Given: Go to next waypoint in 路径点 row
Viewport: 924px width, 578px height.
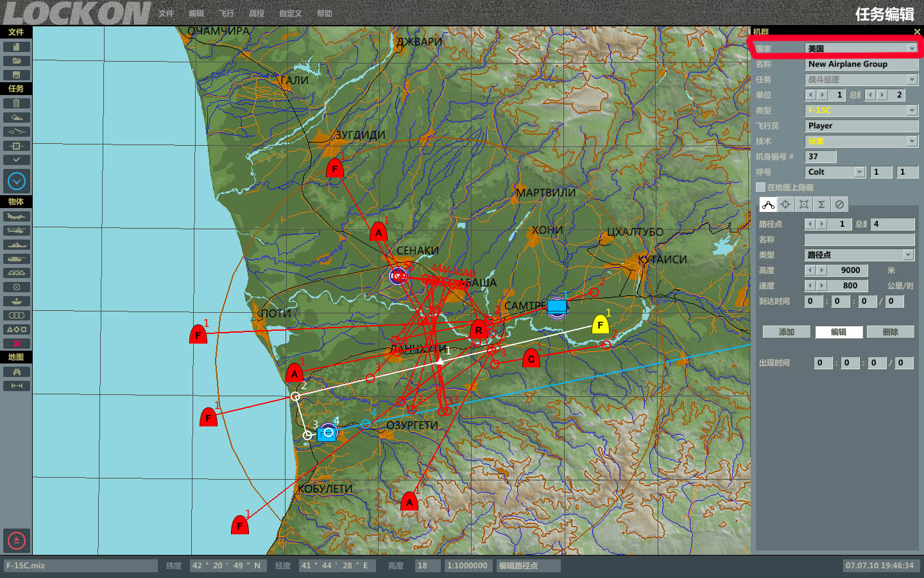Looking at the screenshot, I should click(822, 223).
